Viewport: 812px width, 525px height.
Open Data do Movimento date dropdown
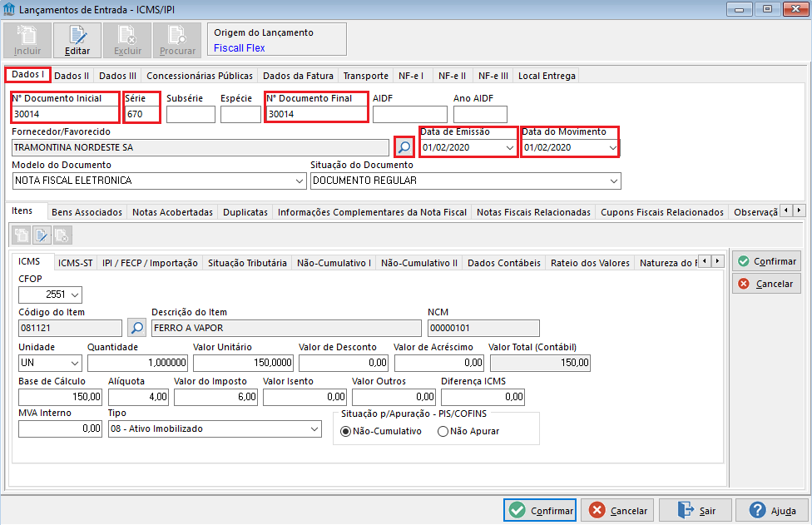tap(612, 147)
